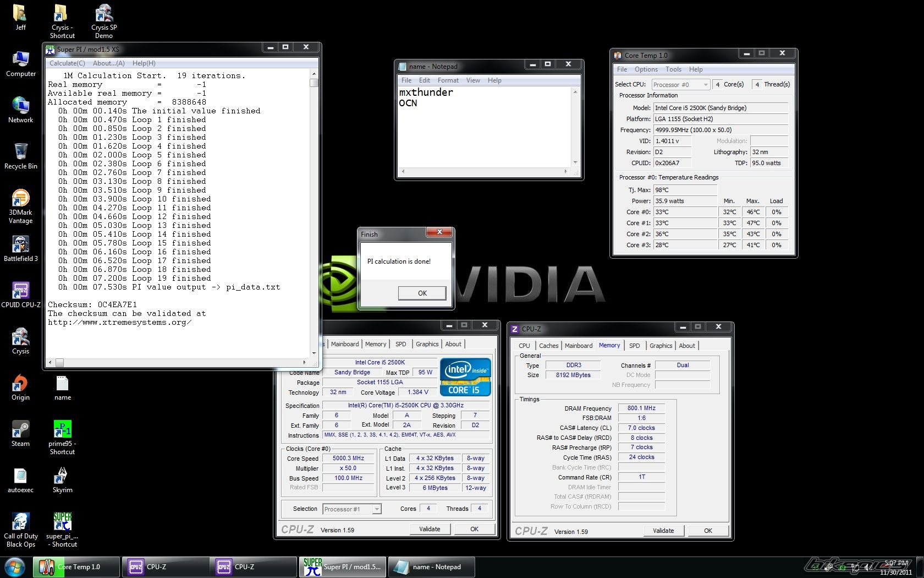This screenshot has height=578, width=924.
Task: Launch Skyrim from the desktop
Action: click(62, 479)
